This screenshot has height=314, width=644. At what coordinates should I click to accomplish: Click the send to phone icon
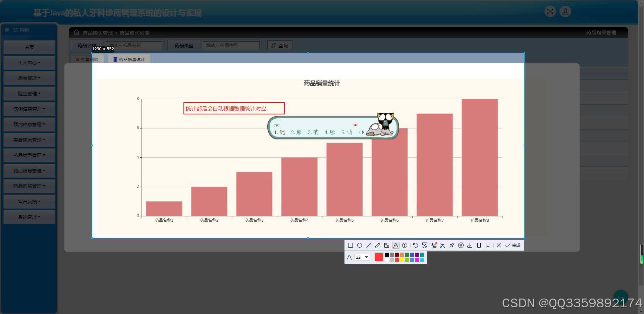pyautogui.click(x=479, y=245)
